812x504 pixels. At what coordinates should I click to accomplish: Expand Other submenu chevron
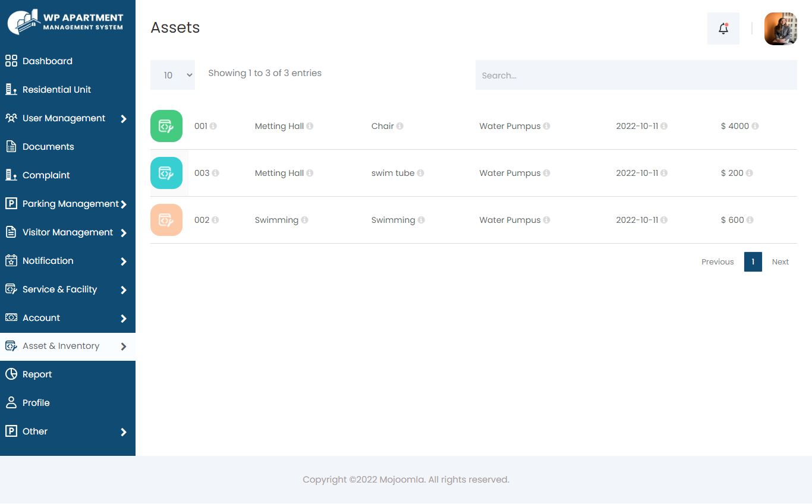[124, 432]
